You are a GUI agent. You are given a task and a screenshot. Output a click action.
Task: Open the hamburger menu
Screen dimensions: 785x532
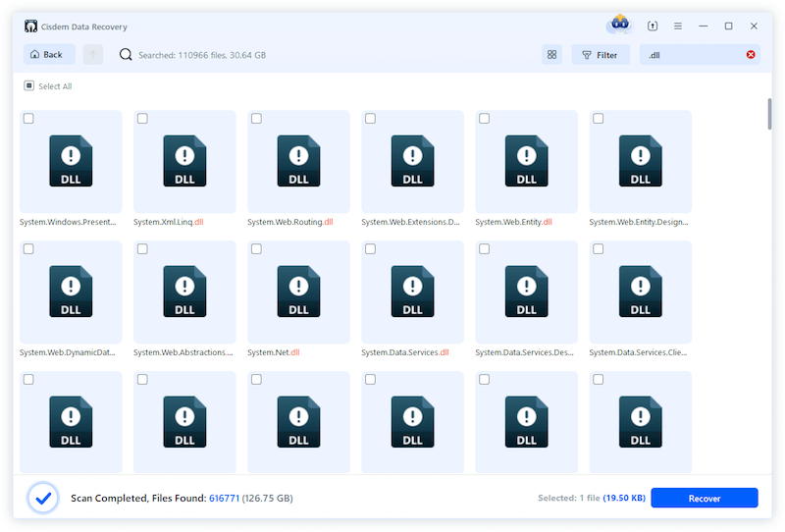(678, 27)
